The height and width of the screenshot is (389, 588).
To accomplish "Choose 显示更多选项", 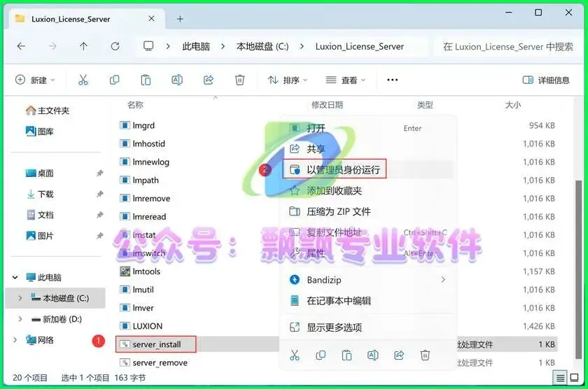I will [x=368, y=327].
